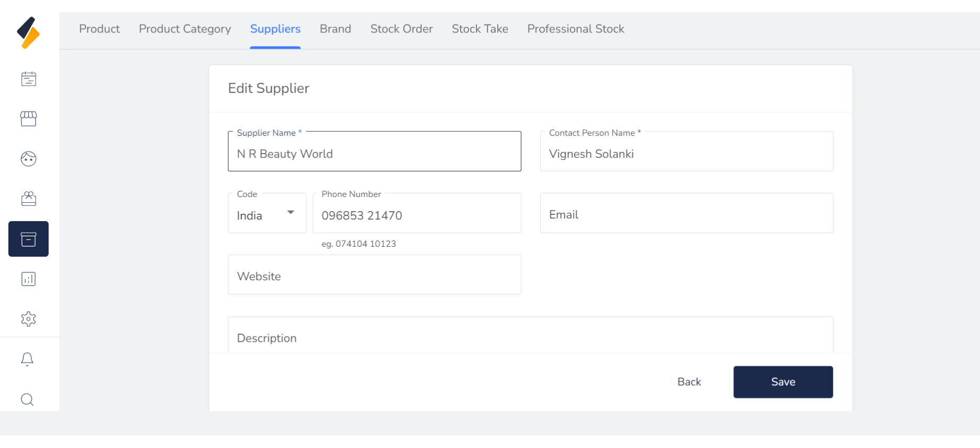The image size is (980, 448).
Task: Open the gift box sidebar icon
Action: click(28, 199)
